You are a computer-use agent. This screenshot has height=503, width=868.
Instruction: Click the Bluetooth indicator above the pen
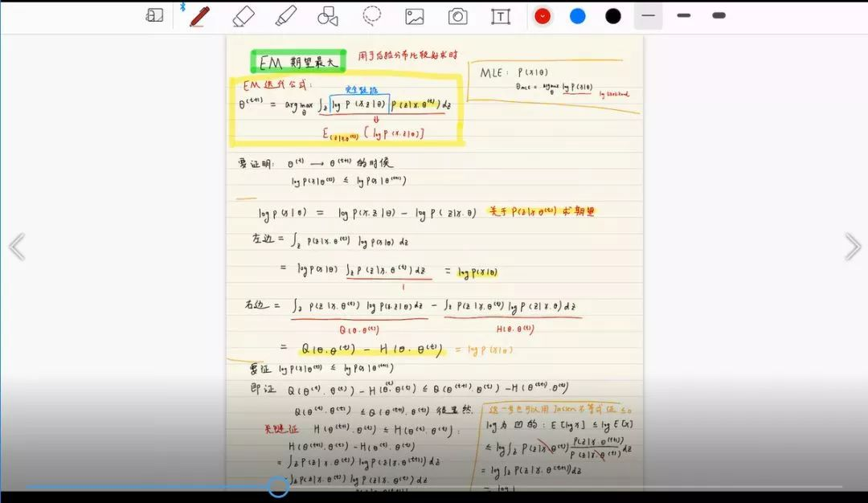coord(182,6)
